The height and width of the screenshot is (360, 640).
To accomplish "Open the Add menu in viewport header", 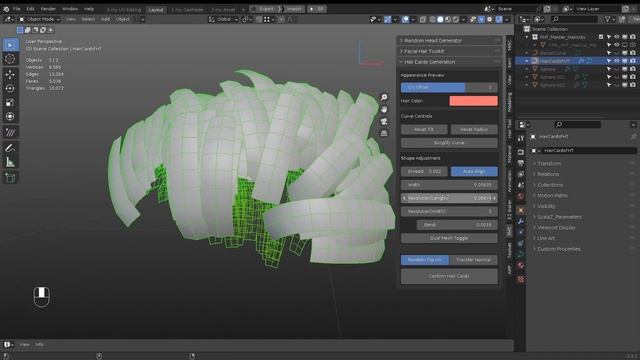I will tap(105, 19).
